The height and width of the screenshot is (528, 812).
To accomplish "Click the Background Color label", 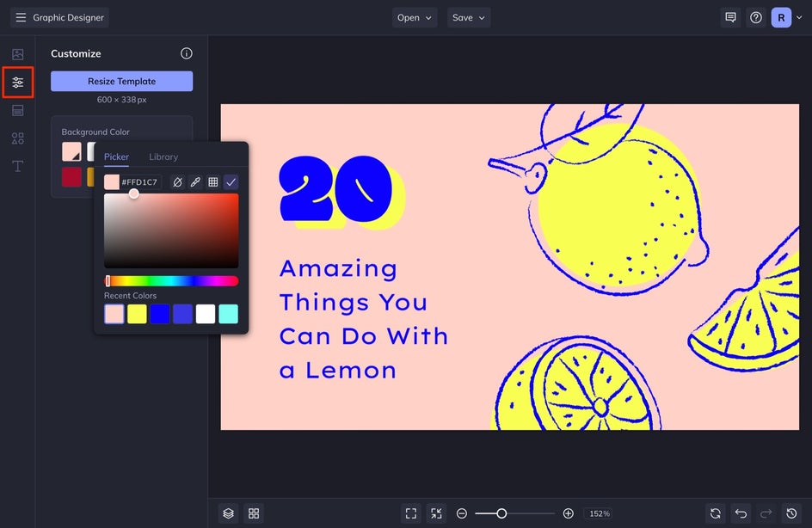I will 95,132.
